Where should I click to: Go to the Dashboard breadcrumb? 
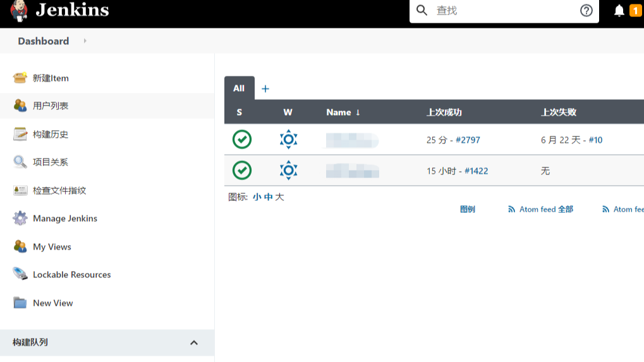44,41
